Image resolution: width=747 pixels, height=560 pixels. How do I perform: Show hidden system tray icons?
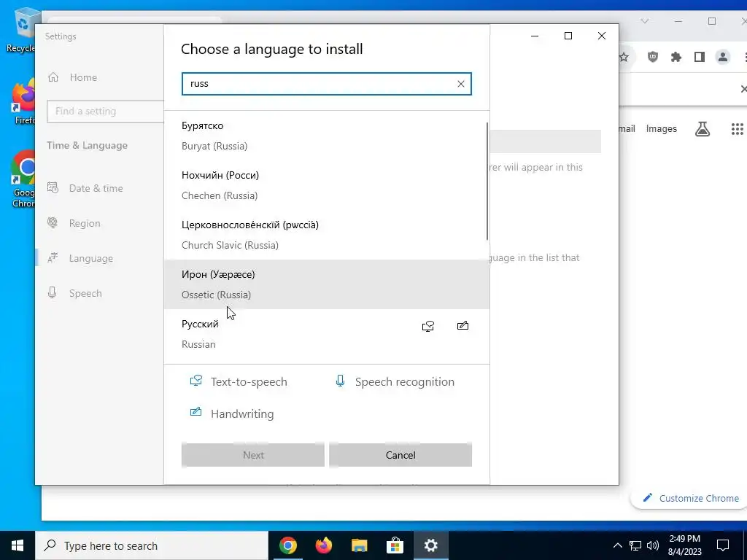click(x=617, y=545)
